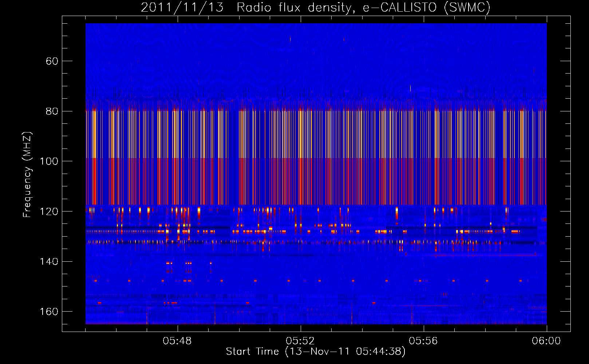
Task: Click the 100 frequency tick label
Action: (x=49, y=161)
